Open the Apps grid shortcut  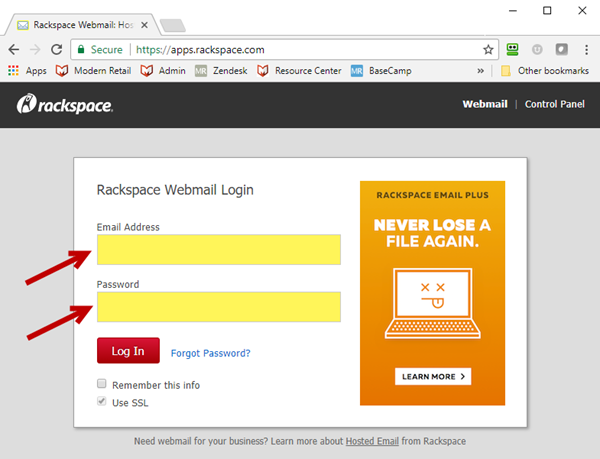(27, 71)
